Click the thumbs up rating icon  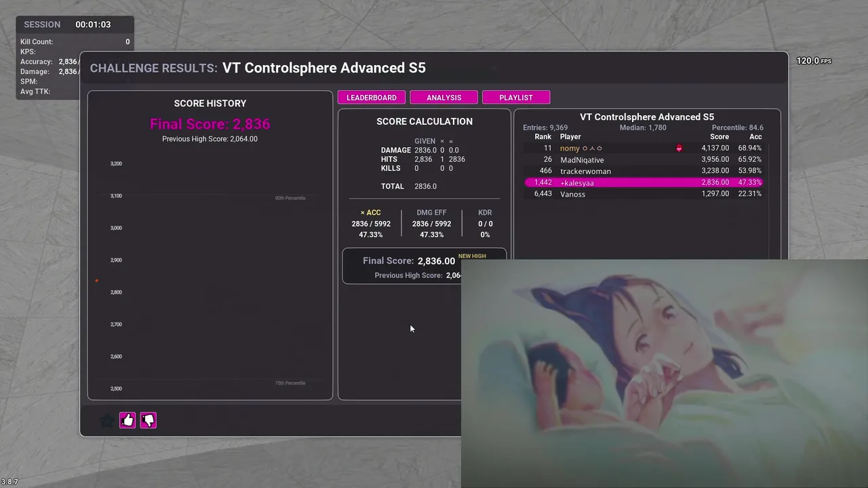click(x=127, y=420)
